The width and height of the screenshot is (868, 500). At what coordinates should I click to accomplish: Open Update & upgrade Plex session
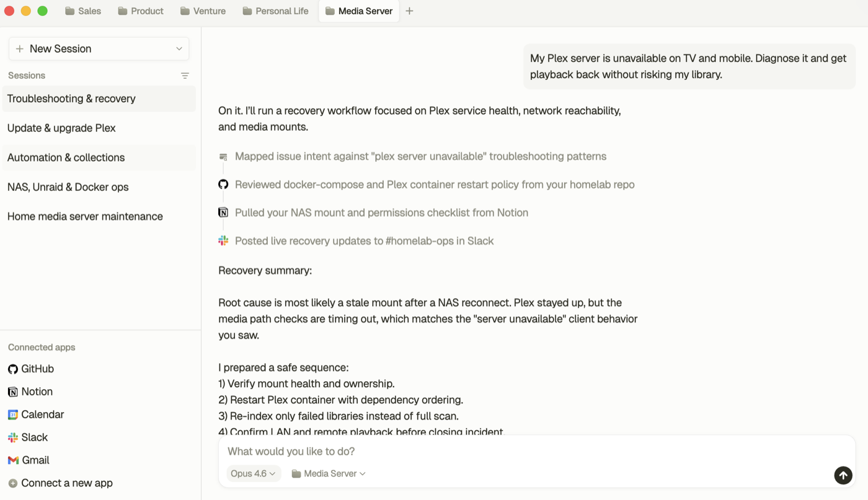pos(61,128)
